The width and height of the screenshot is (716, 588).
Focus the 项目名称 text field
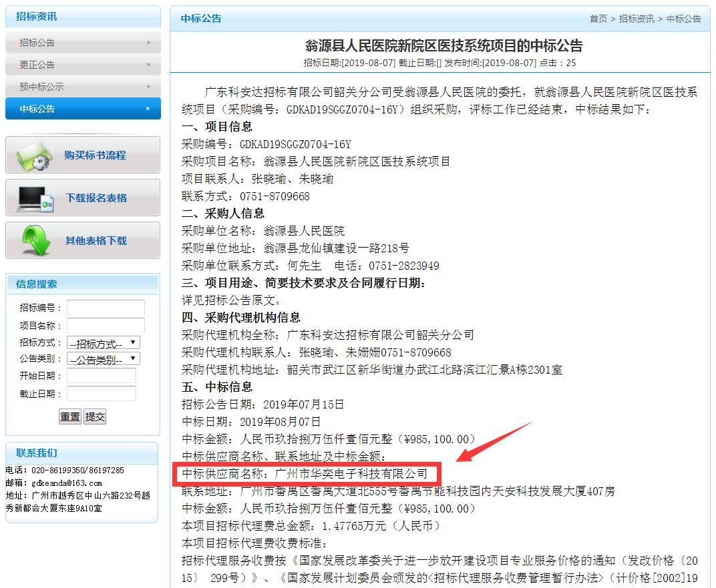coord(106,326)
